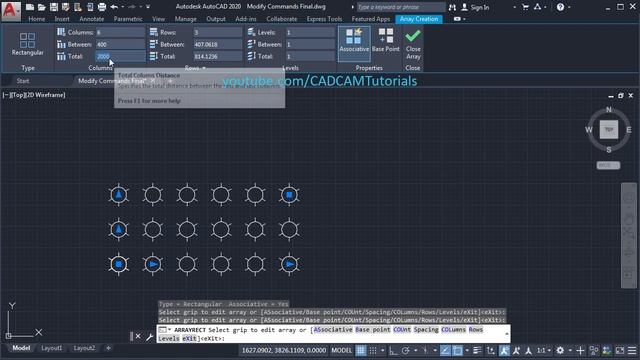Click the add new layout plus tab

[108, 348]
